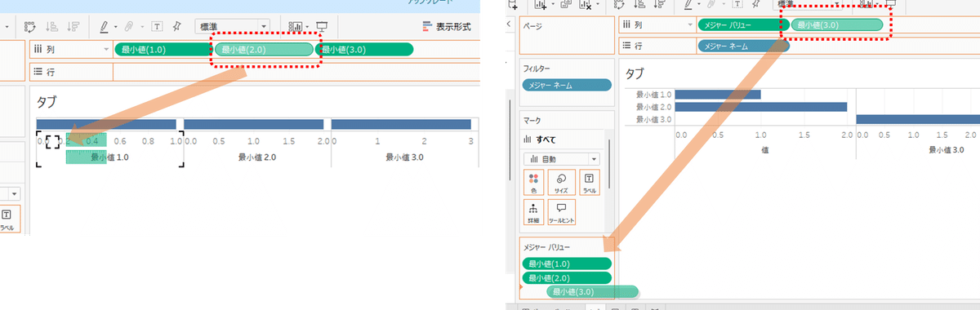Select メジャー バリュー pill on columns shelf
Screen dimensions: 980x310
744,25
